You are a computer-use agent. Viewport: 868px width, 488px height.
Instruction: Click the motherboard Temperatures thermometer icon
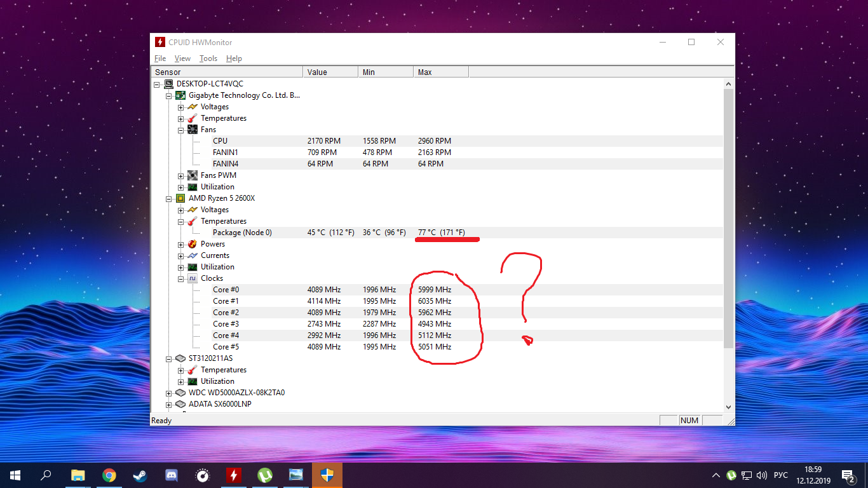click(x=193, y=118)
